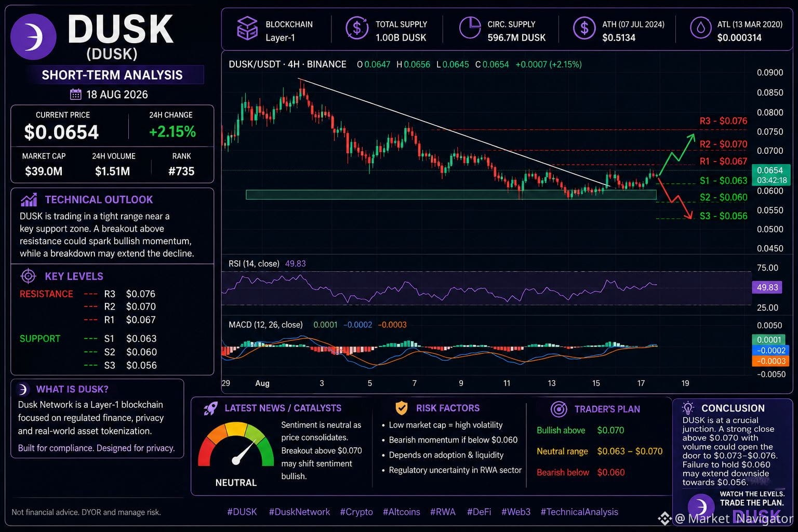Image resolution: width=798 pixels, height=532 pixels.
Task: Open the #DUSK hashtag
Action: coord(242,512)
